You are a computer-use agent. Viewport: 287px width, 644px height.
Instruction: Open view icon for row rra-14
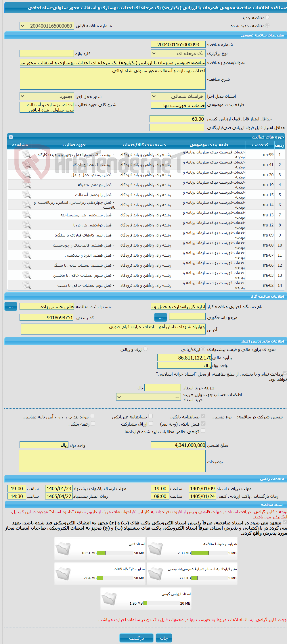[26, 205]
